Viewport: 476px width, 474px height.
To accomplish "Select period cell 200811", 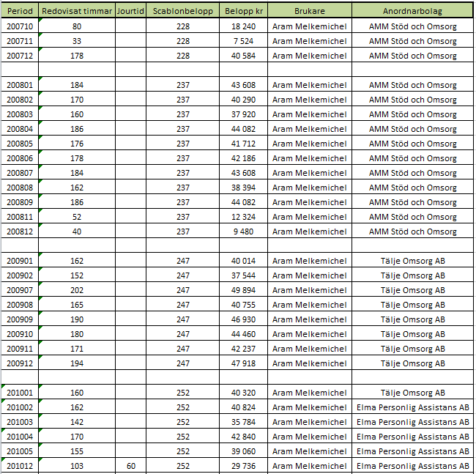I will (x=20, y=217).
